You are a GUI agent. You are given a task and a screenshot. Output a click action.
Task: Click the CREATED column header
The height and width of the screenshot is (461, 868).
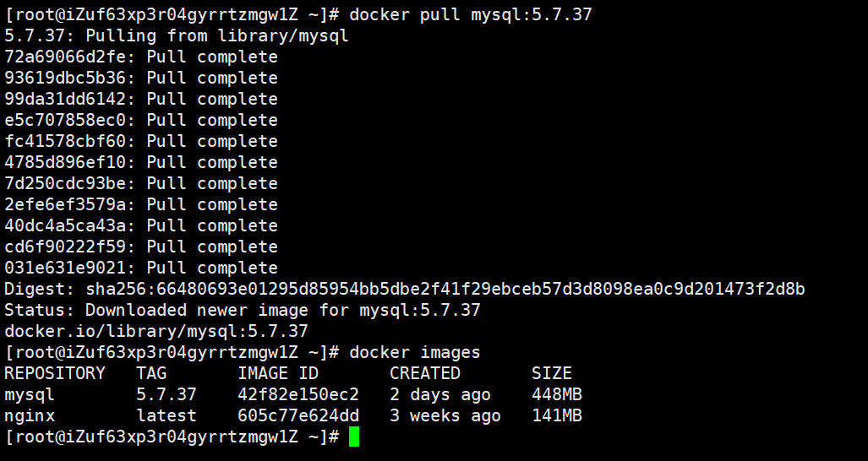pyautogui.click(x=425, y=373)
